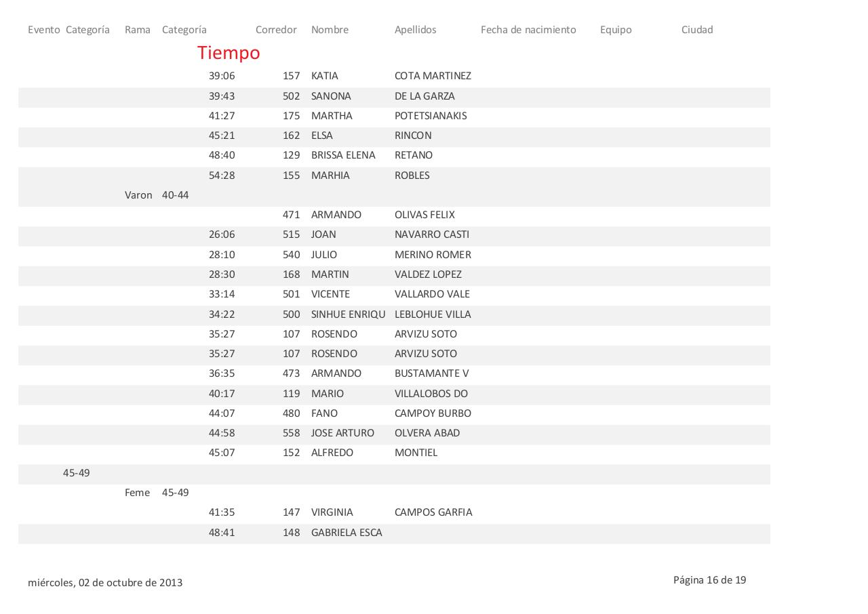Select surname 'VALLARDO VALE'
This screenshot has width=868, height=614.
[x=432, y=294]
